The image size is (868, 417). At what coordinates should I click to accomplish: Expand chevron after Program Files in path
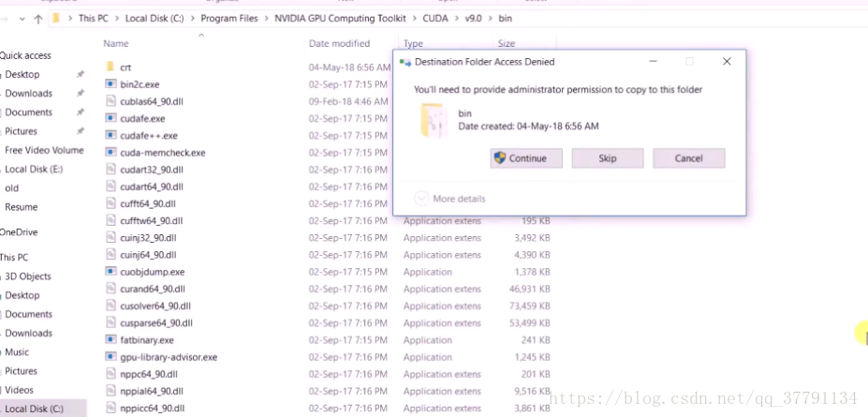266,19
